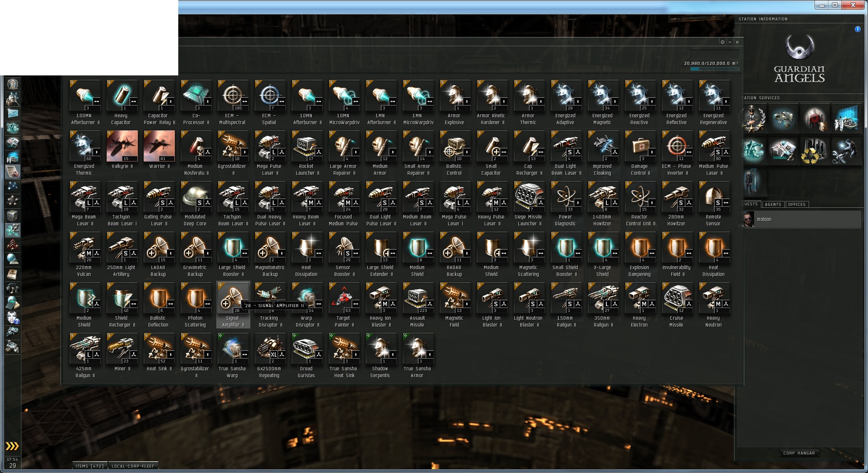The width and height of the screenshot is (868, 473).
Task: Click the Guardian Angels station logo
Action: pos(799,58)
